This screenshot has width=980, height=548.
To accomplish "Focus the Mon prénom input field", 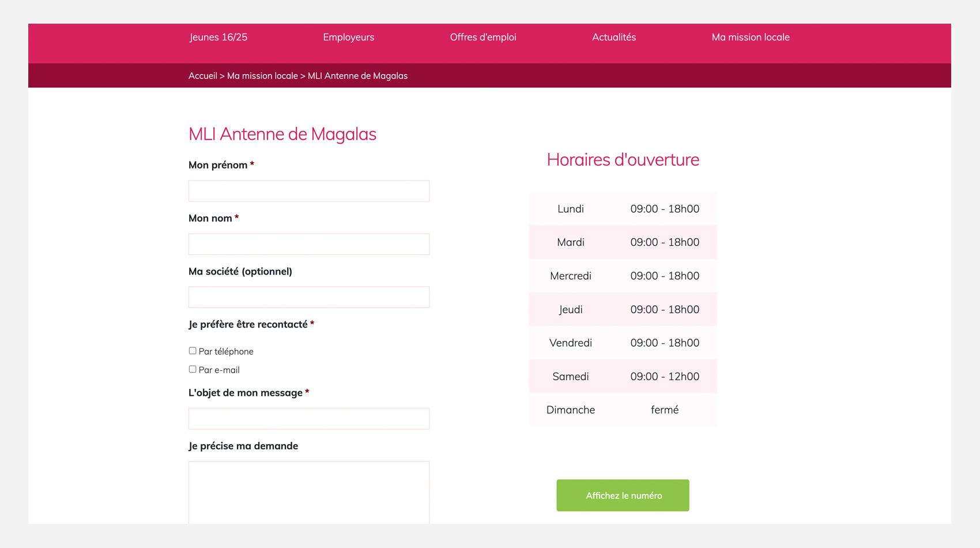I will [x=308, y=191].
